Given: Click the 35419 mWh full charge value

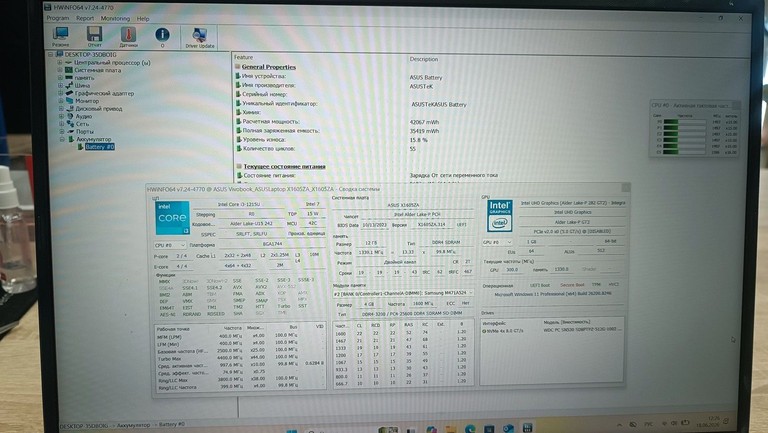Looking at the screenshot, I should pyautogui.click(x=424, y=131).
